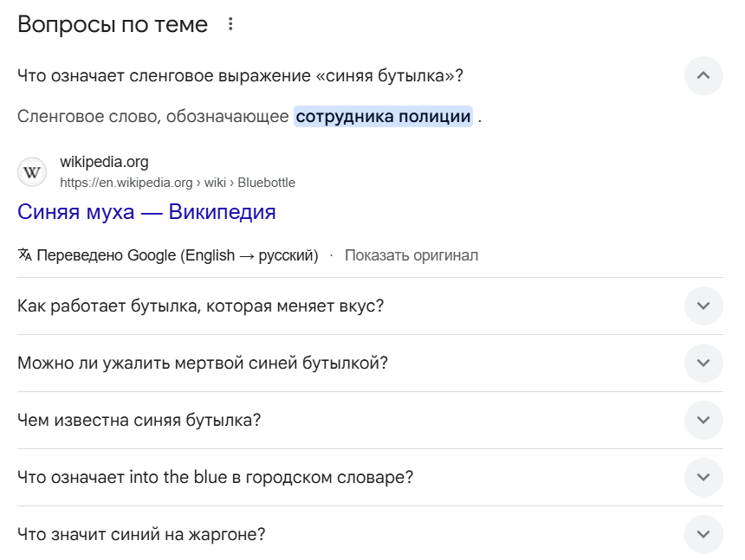Viewport: 745px width, 560px height.
Task: Open question «Как работает бутылка, которая меняет вкус?»
Action: [200, 306]
